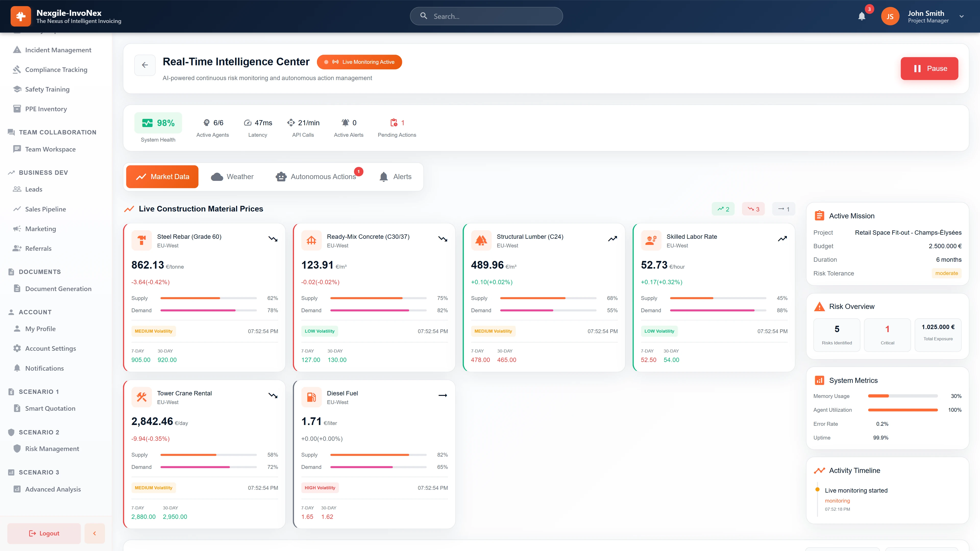Click inside the Search field
This screenshot has width=980, height=551.
pyautogui.click(x=486, y=16)
